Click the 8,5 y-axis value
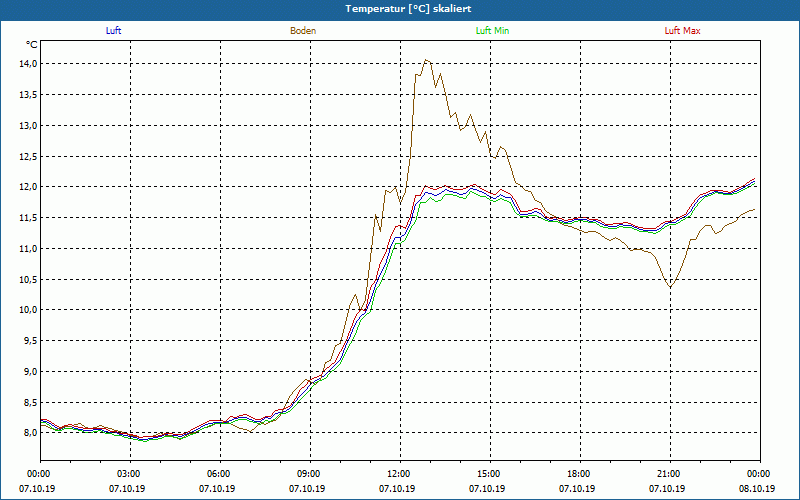This screenshot has height=500, width=800. tap(30, 403)
